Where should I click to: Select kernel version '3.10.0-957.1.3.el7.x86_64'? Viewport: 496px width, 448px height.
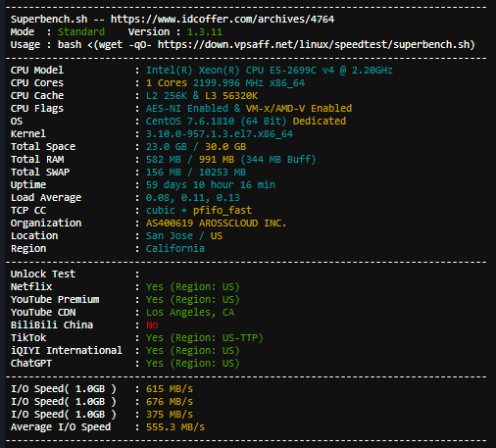pos(220,134)
